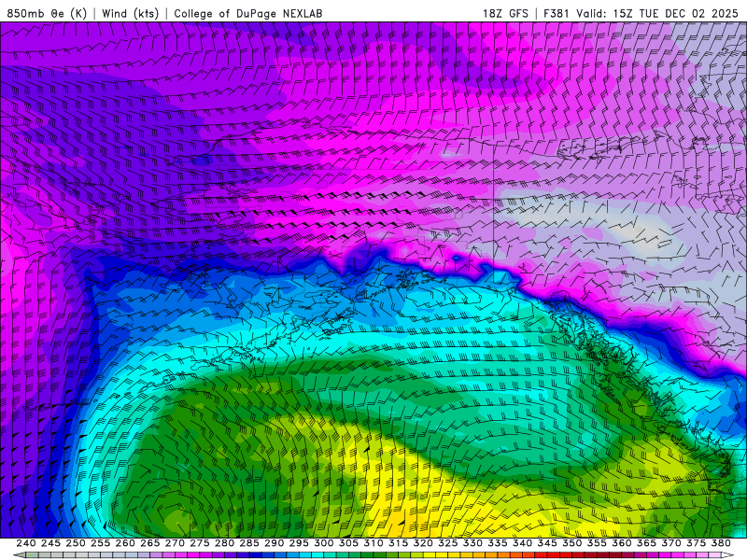Screen dimensions: 747x560
Task: Click the '850mb θe (K)' title label
Action: [x=47, y=13]
